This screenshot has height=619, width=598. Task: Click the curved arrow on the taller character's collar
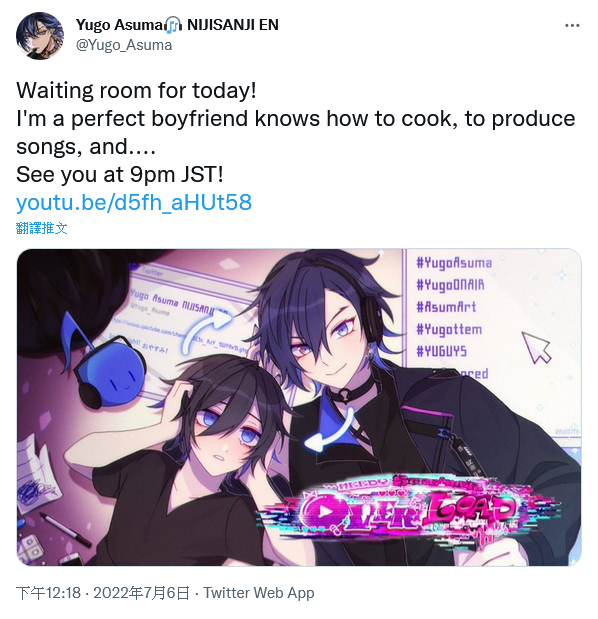point(331,431)
